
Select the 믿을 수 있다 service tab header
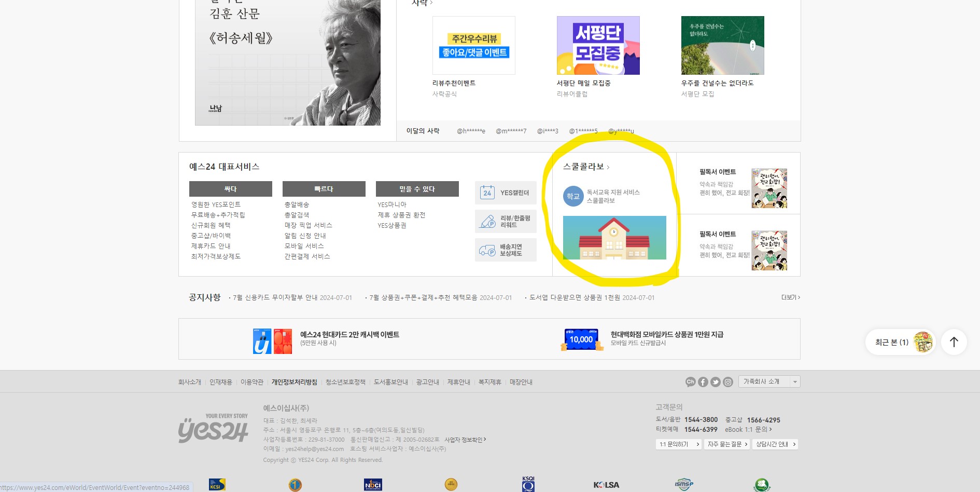[417, 189]
